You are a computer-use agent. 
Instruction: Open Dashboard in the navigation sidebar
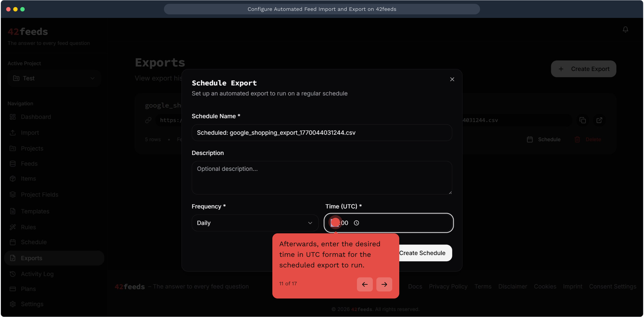pos(36,117)
